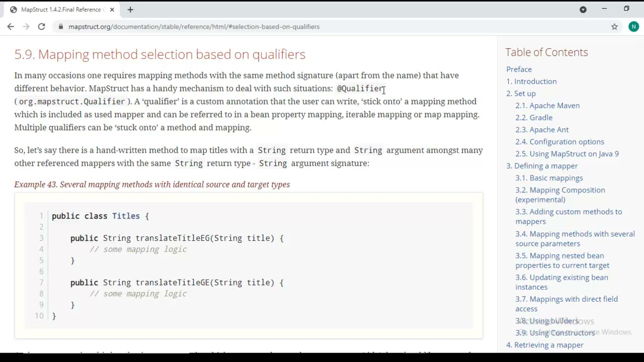The height and width of the screenshot is (362, 644).
Task: Open 2.3. Apache Ant link
Action: (x=542, y=130)
